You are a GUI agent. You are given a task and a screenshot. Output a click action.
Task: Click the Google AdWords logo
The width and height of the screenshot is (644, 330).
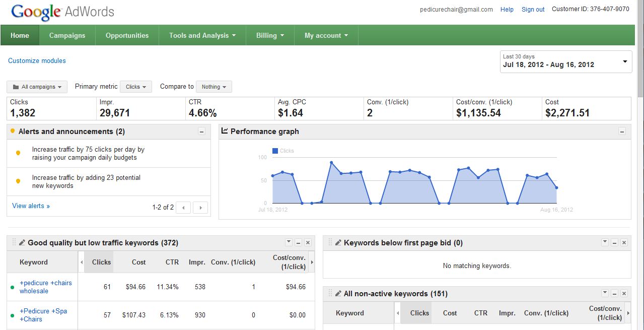tap(63, 12)
